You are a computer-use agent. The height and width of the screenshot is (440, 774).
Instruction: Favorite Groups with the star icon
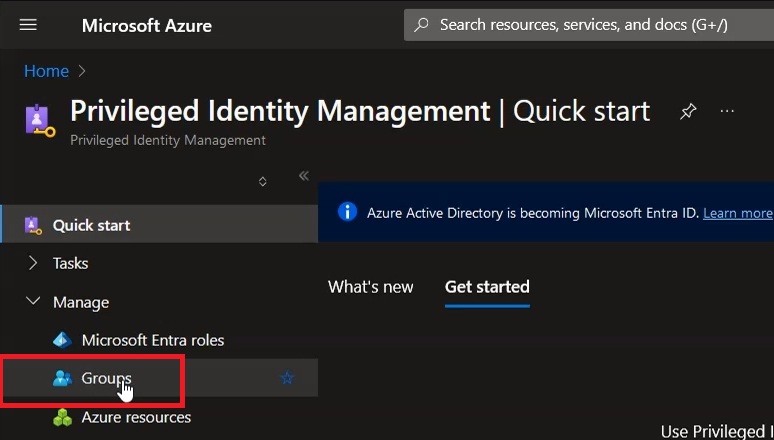click(287, 378)
